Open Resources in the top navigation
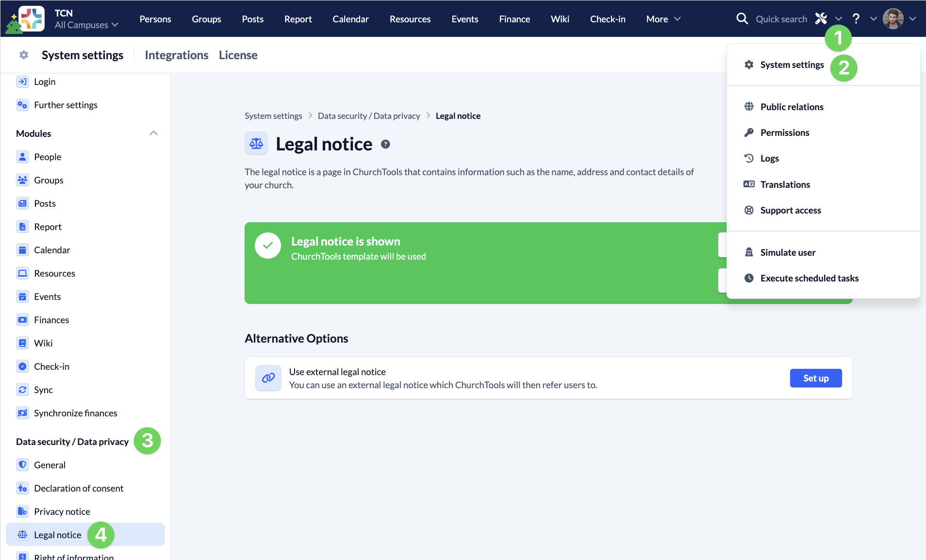926x560 pixels. pos(410,19)
